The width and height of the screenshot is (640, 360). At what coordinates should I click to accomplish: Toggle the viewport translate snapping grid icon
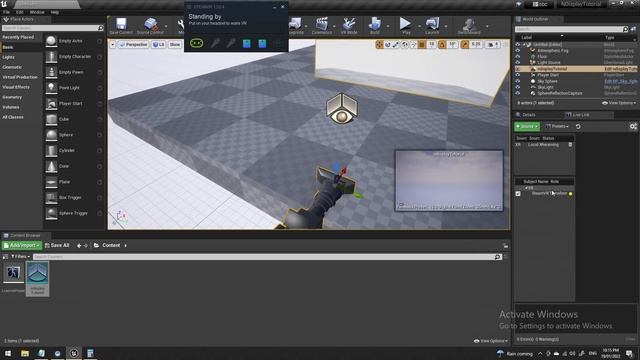tap(422, 44)
